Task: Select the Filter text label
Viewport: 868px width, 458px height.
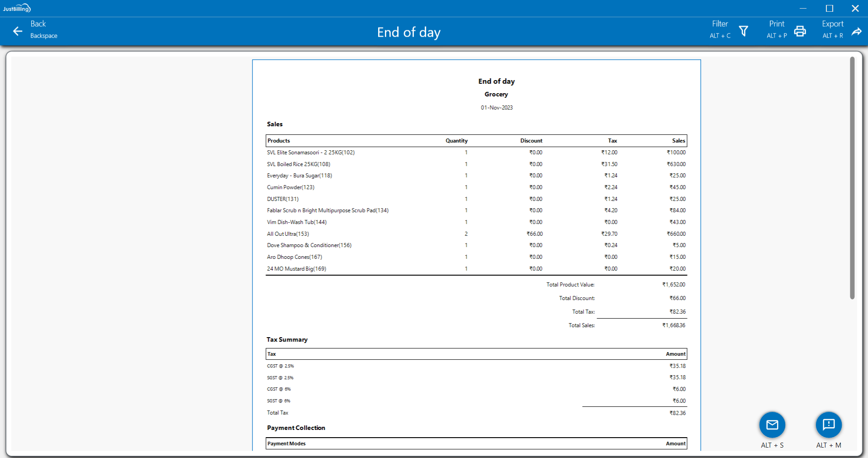Action: 720,24
